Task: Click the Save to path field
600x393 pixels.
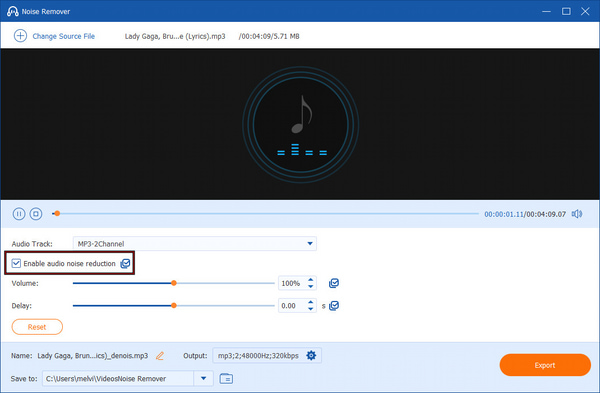Action: (x=118, y=378)
